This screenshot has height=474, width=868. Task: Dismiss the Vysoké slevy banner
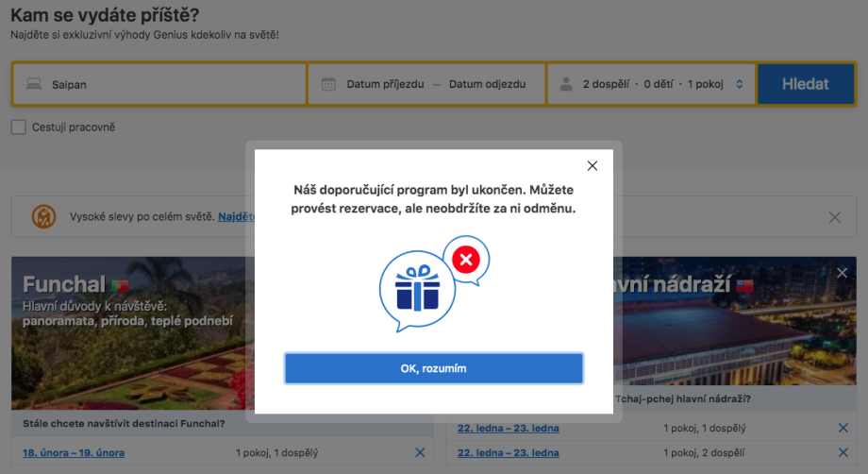[x=834, y=217]
